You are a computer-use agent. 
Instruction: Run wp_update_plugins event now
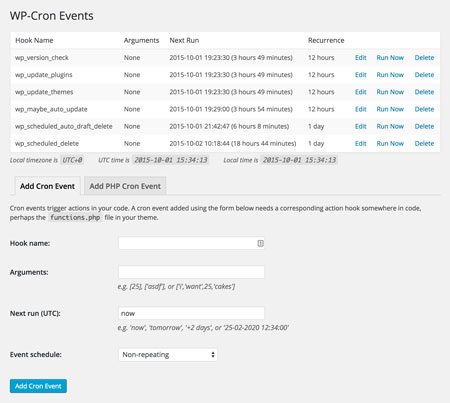390,75
